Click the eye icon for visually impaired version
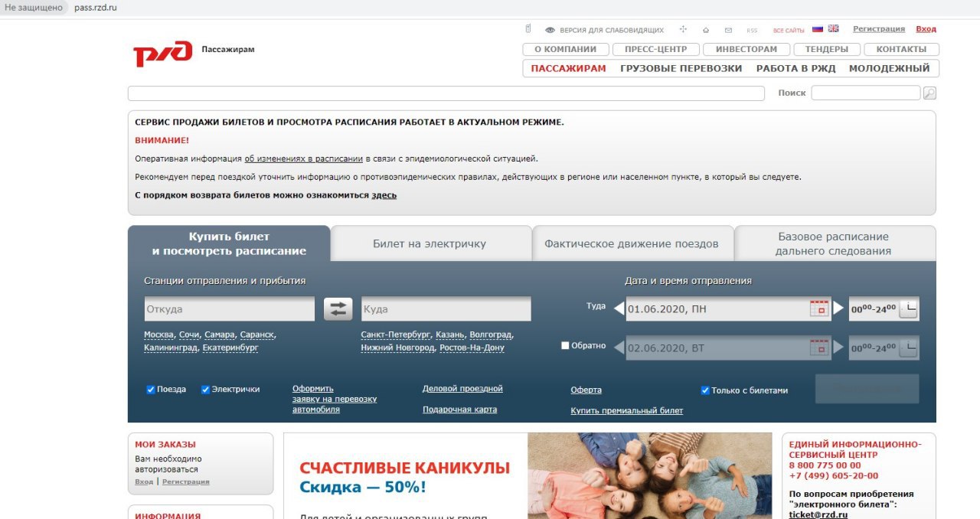 [x=550, y=30]
